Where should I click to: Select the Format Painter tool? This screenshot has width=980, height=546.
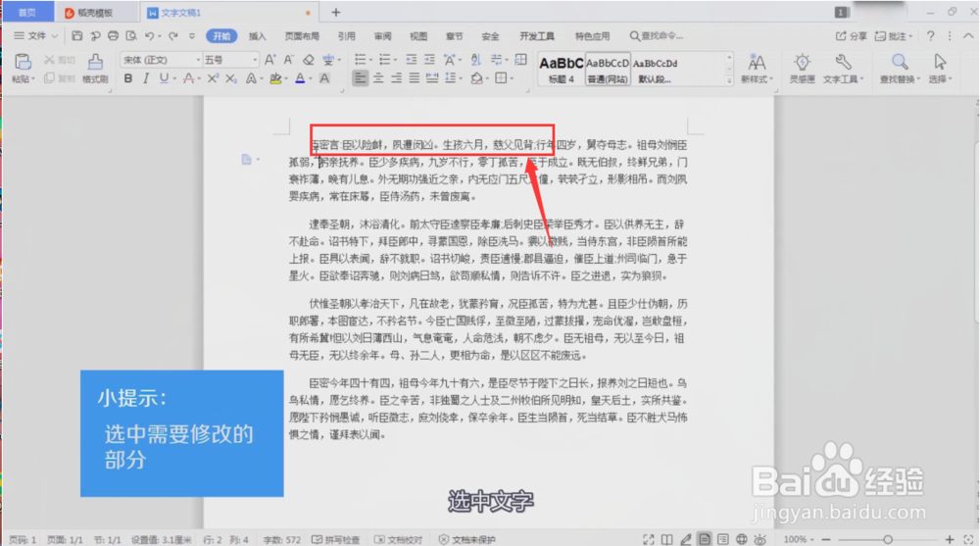click(x=95, y=69)
